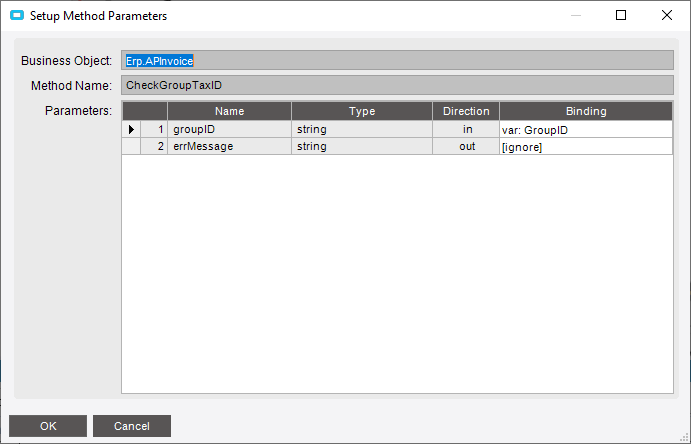Click row number 1 cell
Image resolution: width=691 pixels, height=444 pixels.
[x=154, y=130]
